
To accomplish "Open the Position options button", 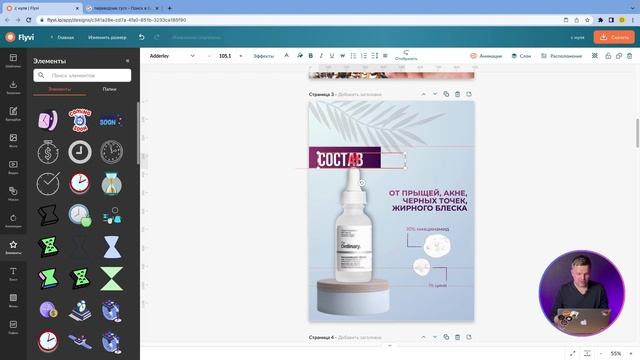I will point(562,56).
